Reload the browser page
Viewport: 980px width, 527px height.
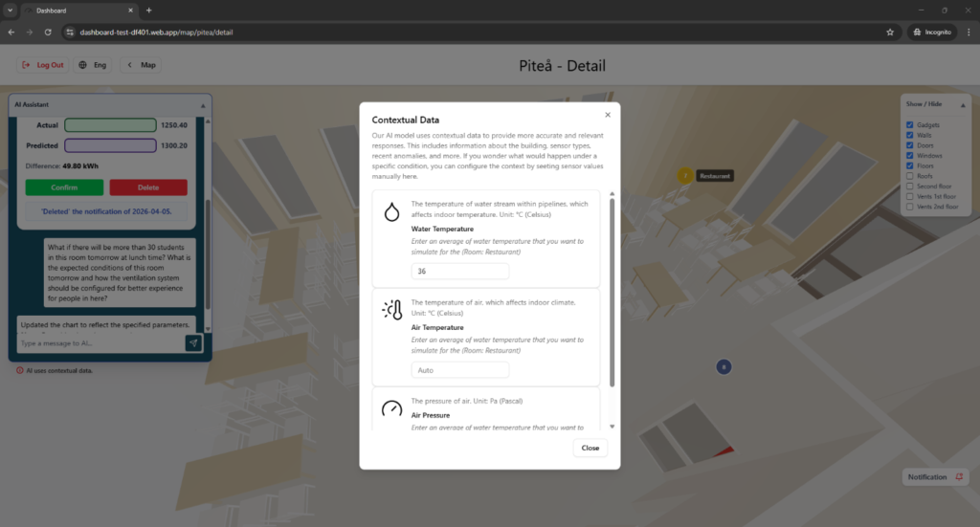(x=48, y=32)
